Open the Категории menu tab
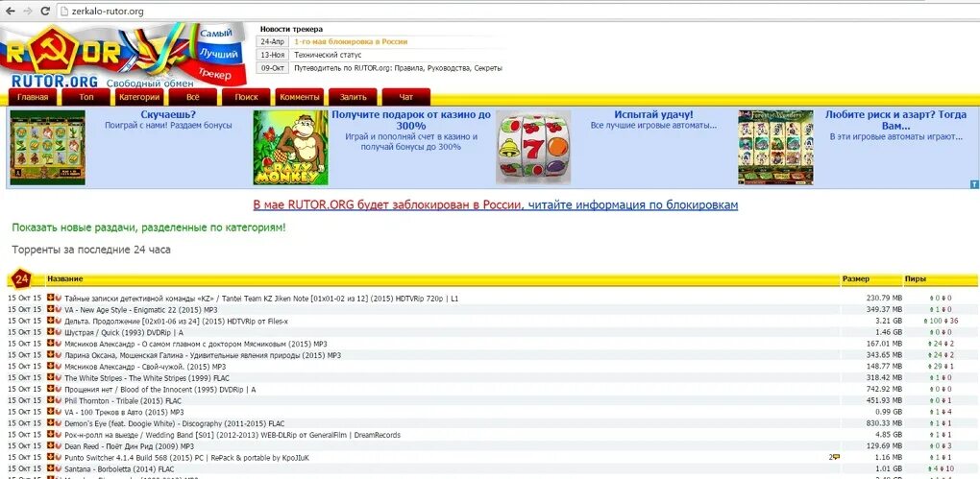The image size is (980, 479). 139,97
